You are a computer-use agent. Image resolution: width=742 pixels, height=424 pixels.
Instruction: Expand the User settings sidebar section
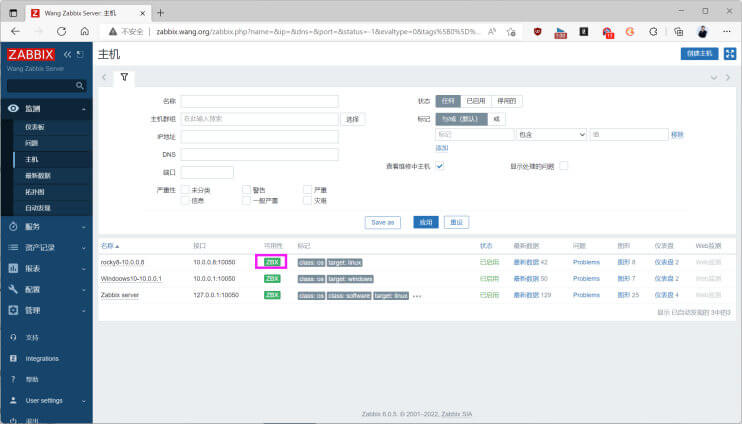point(47,400)
